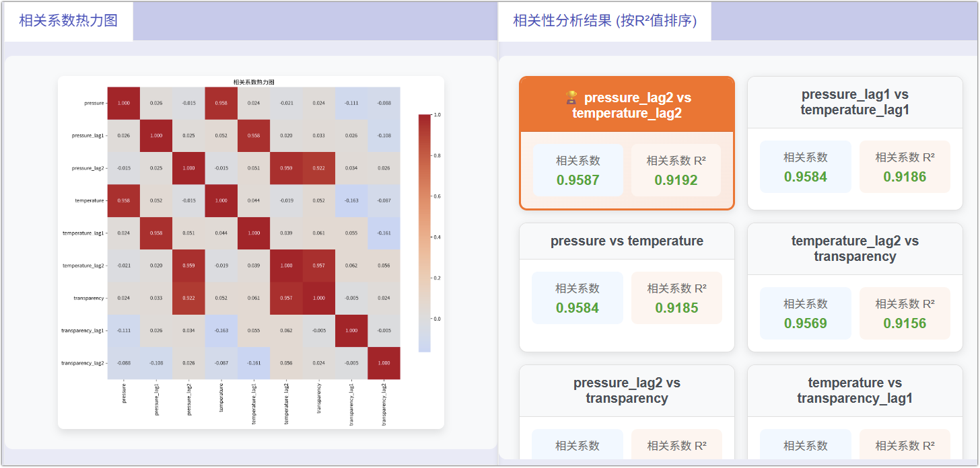Click the transparency row label on heatmap y-axis
Viewport: 980px width, 468px height.
[x=89, y=298]
